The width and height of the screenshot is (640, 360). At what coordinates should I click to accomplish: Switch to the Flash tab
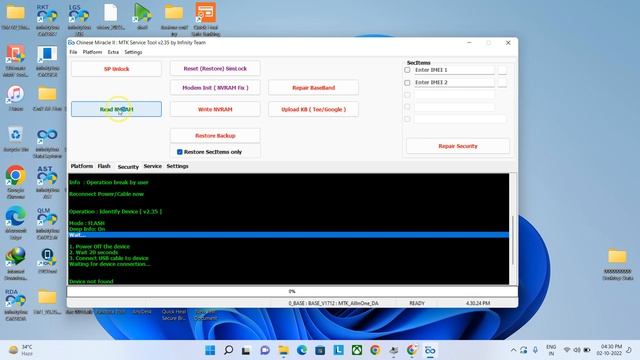click(x=104, y=166)
